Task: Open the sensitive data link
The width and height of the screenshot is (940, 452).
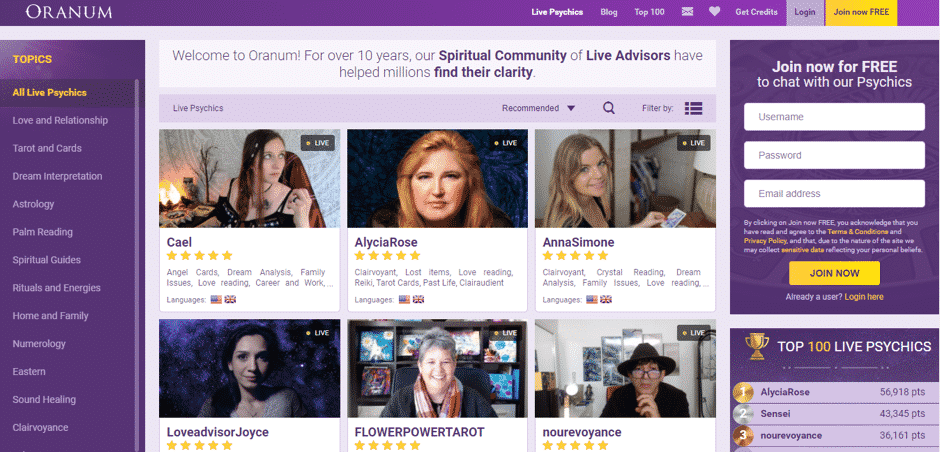Action: click(802, 249)
